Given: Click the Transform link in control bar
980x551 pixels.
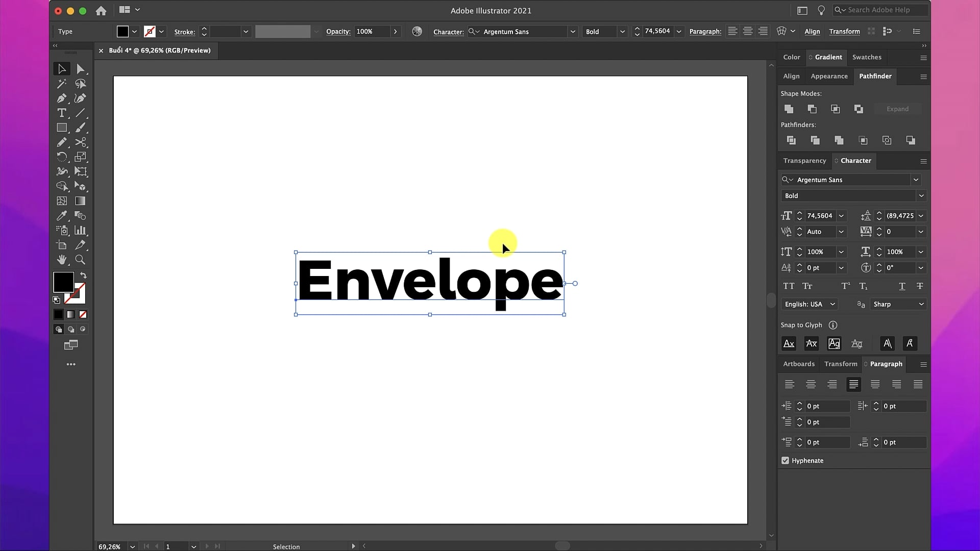Looking at the screenshot, I should tap(844, 32).
